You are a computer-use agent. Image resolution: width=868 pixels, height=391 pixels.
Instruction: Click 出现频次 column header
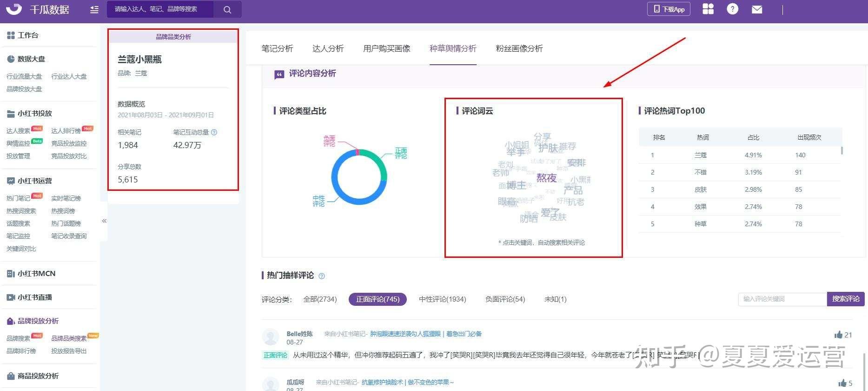click(809, 137)
